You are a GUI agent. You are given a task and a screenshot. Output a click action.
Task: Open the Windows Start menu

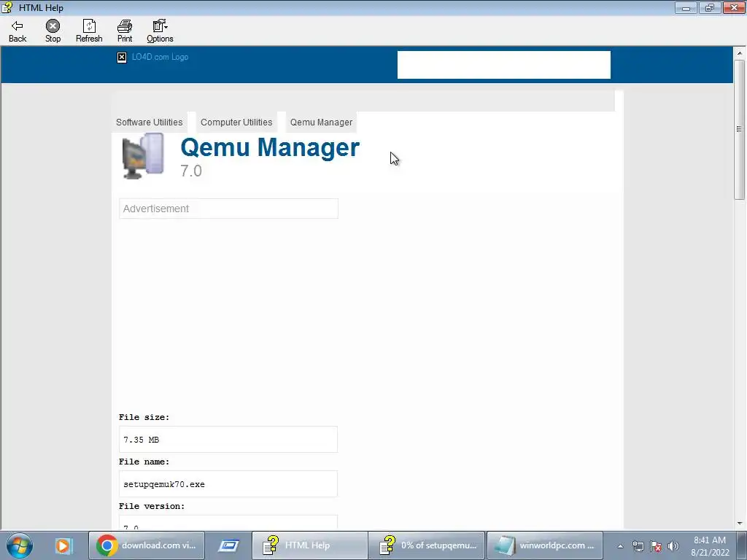point(20,545)
